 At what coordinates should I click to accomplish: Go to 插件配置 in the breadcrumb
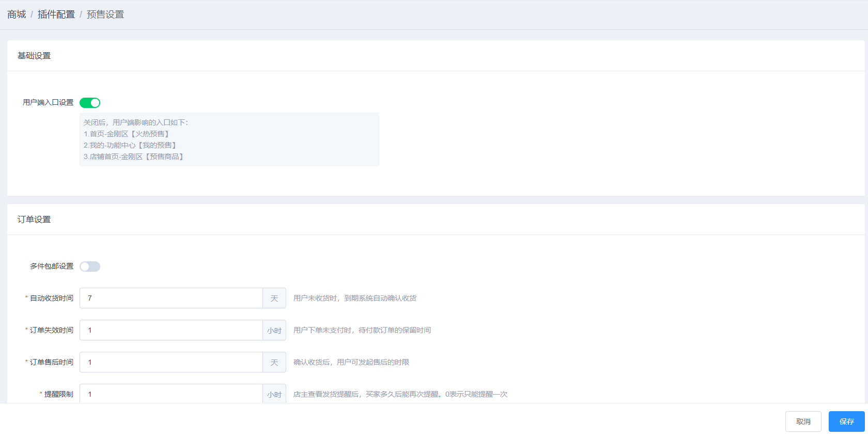[56, 14]
